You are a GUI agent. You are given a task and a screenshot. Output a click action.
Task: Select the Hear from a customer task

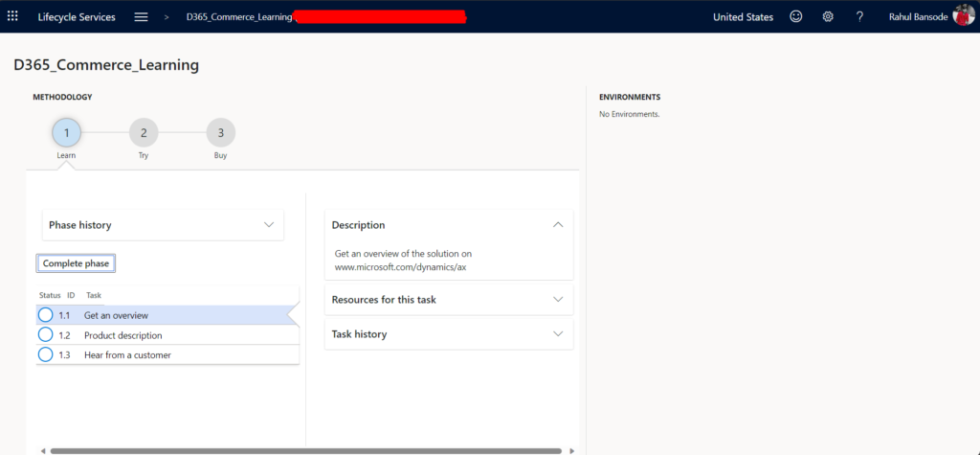[x=167, y=354]
